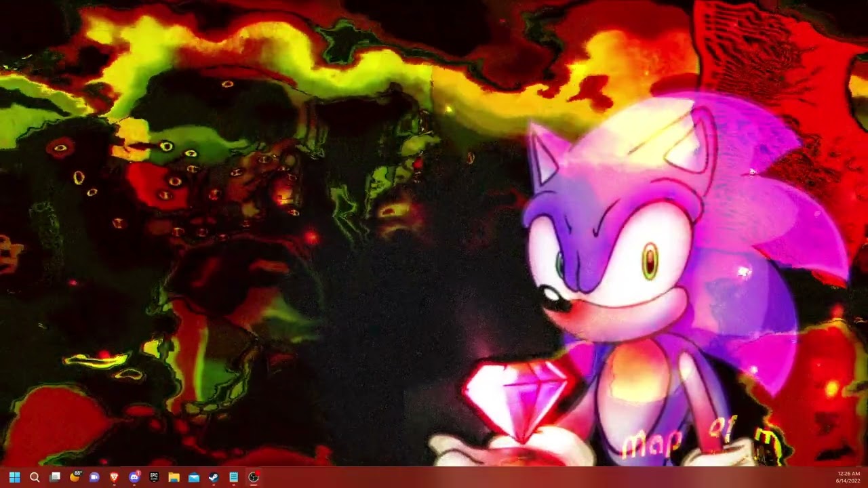The height and width of the screenshot is (488, 868).
Task: Open OBS Studio on taskbar
Action: coord(253,477)
